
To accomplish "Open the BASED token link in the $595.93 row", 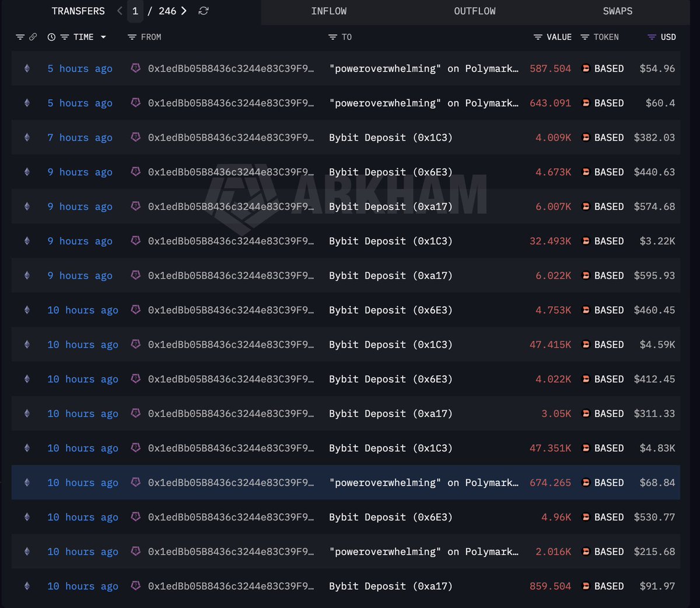I will (609, 275).
